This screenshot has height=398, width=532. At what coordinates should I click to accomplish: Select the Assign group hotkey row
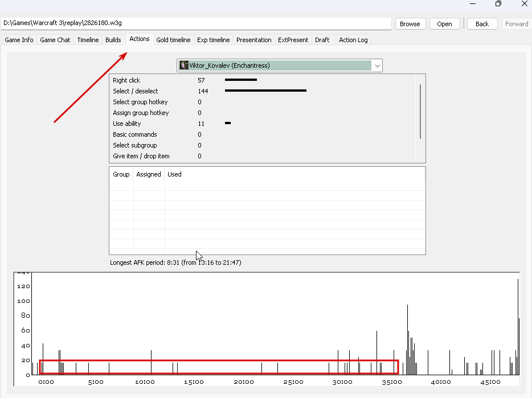(x=263, y=113)
